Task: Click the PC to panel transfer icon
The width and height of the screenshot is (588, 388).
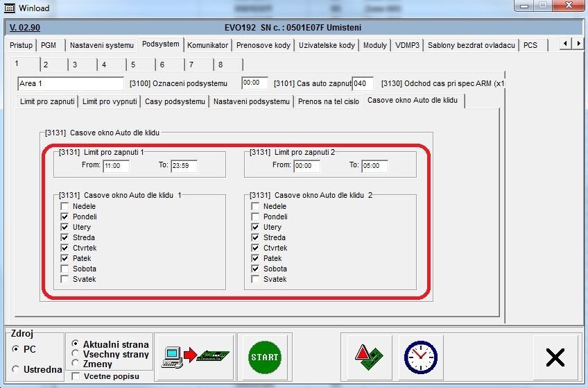Action: click(193, 357)
